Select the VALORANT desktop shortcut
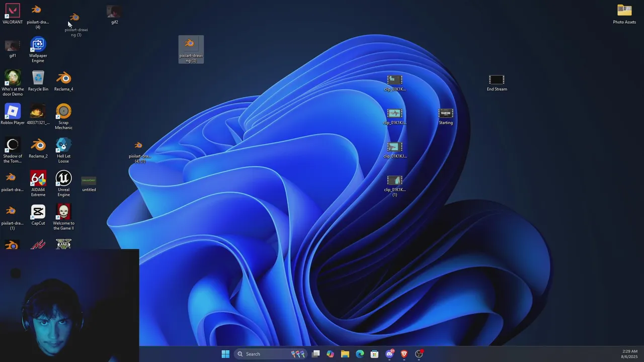Viewport: 644px width, 362px height. [13, 14]
